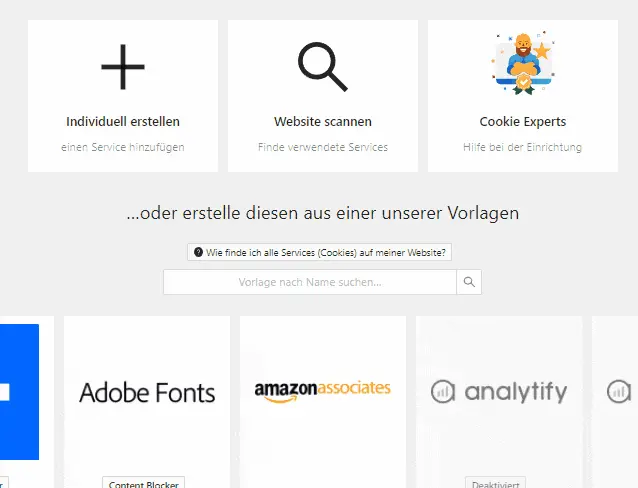The image size is (638, 488).
Task: Click 'Individuell erstellen' title text
Action: coord(123,122)
